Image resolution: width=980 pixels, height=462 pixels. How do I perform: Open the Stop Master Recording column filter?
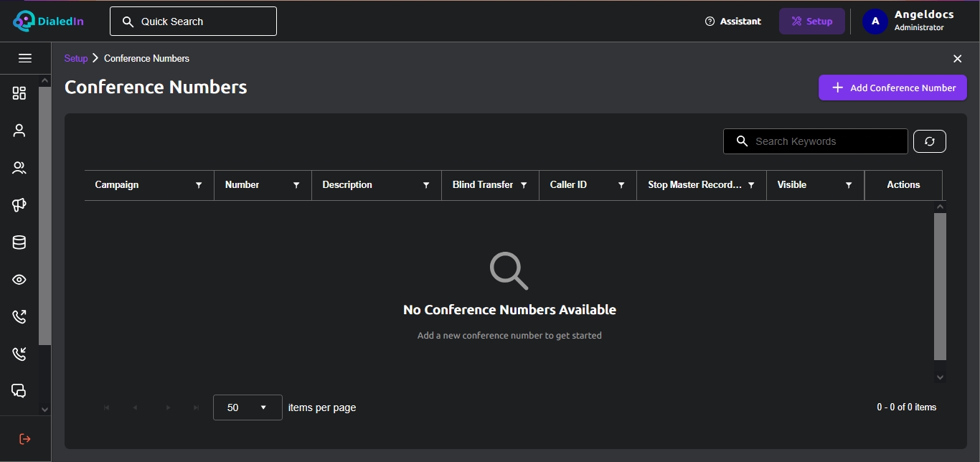[751, 185]
